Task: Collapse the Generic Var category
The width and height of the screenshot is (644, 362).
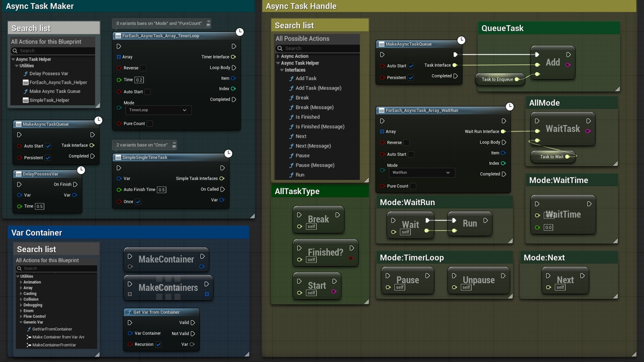Action: click(x=21, y=322)
